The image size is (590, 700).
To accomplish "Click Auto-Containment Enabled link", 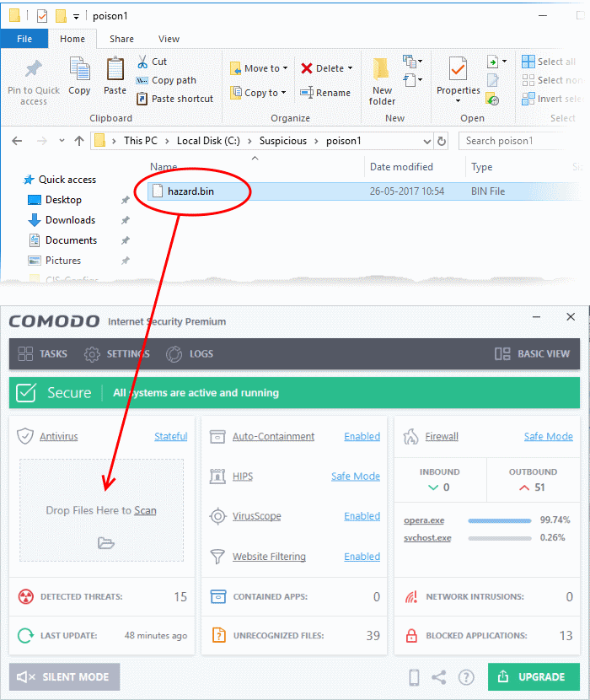I will [362, 436].
